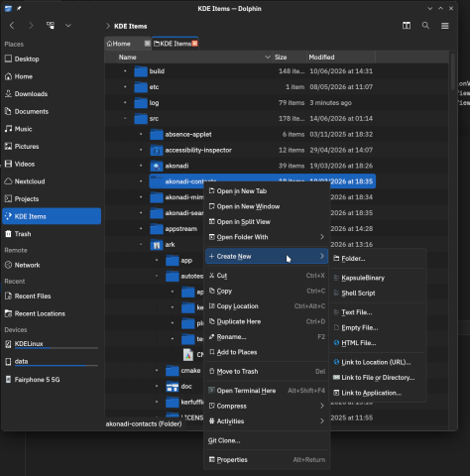470x476 pixels.
Task: Choose Cut from context menu
Action: click(267, 276)
